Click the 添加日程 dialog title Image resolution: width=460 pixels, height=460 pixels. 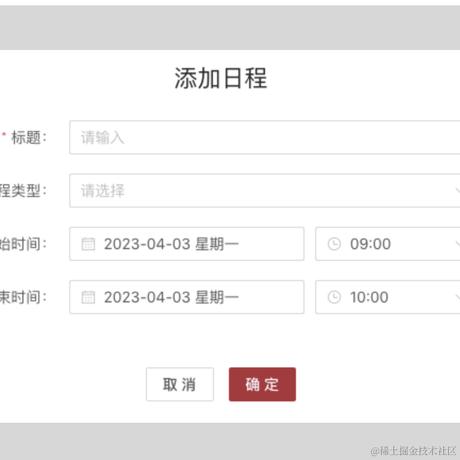pos(221,78)
